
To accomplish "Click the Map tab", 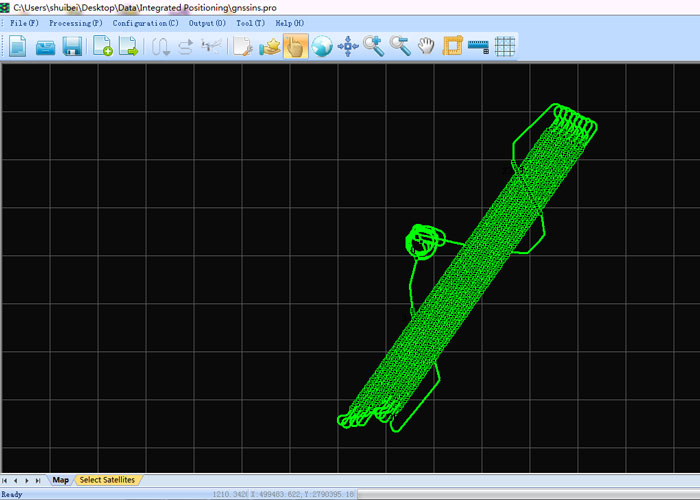I will tap(61, 481).
